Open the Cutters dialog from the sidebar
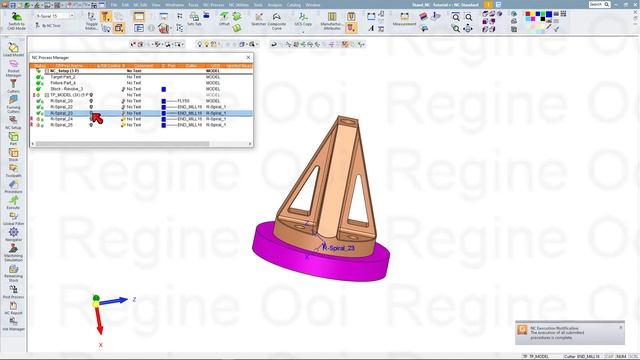Viewport: 640px width, 360px height. (x=13, y=86)
